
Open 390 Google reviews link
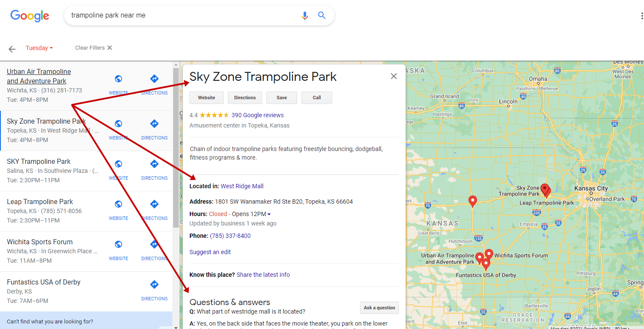pyautogui.click(x=257, y=115)
